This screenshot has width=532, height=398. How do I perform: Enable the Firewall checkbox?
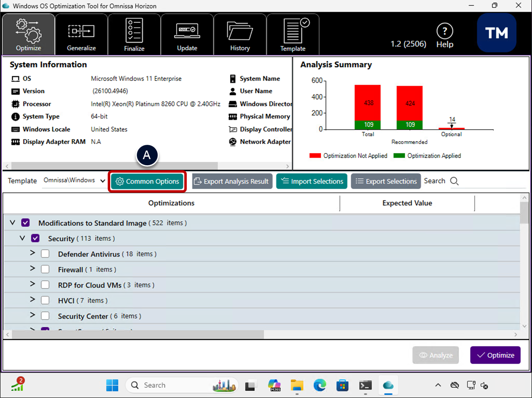pyautogui.click(x=45, y=270)
